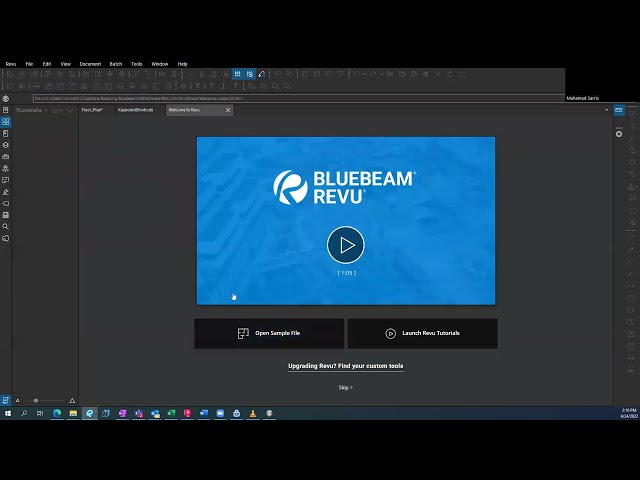The width and height of the screenshot is (640, 480).
Task: Click the large triangle increase thumbnail size
Action: pos(72,400)
